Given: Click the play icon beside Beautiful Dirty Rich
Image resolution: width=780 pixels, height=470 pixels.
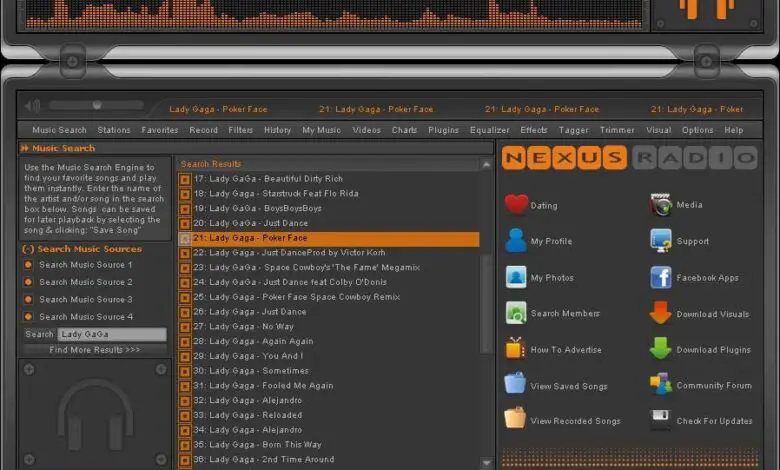Looking at the screenshot, I should pyautogui.click(x=185, y=180).
